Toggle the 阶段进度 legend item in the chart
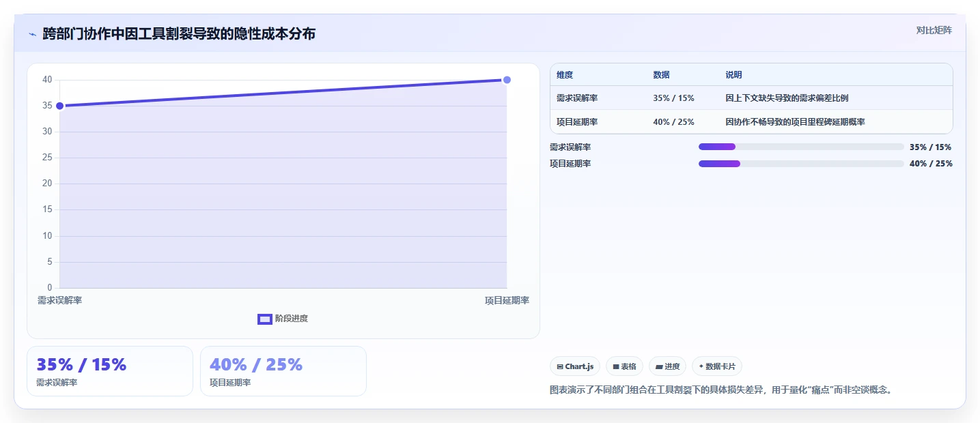The image size is (980, 423). (283, 319)
